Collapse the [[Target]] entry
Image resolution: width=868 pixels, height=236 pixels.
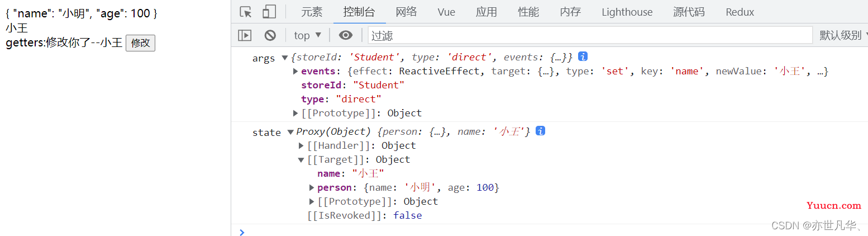(x=302, y=159)
